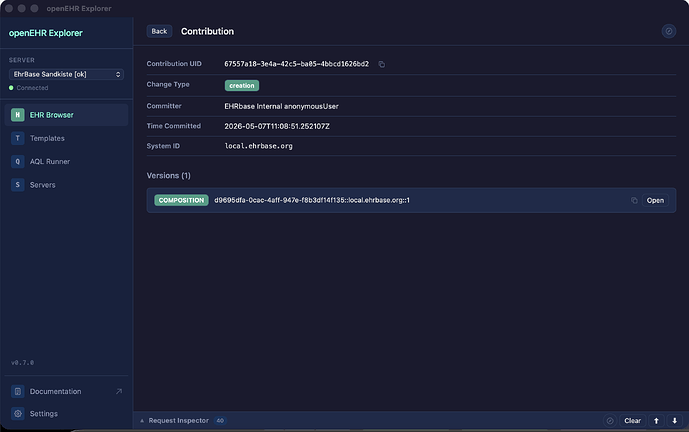689x432 pixels.
Task: Click the up arrow in Request Inspector
Action: pyautogui.click(x=656, y=421)
